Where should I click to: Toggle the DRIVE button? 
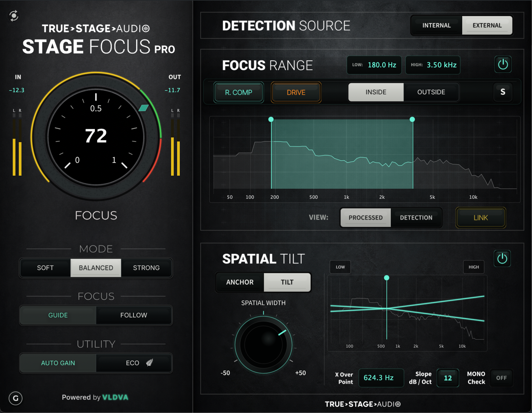pos(296,93)
